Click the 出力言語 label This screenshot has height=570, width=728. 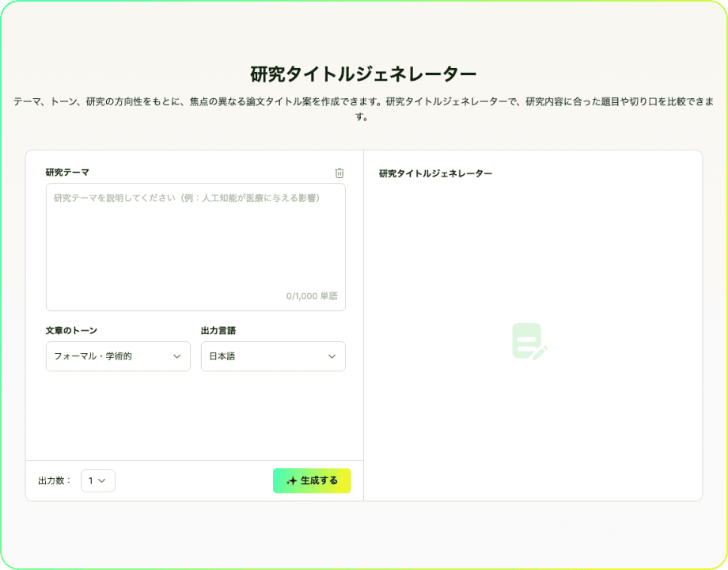[218, 330]
